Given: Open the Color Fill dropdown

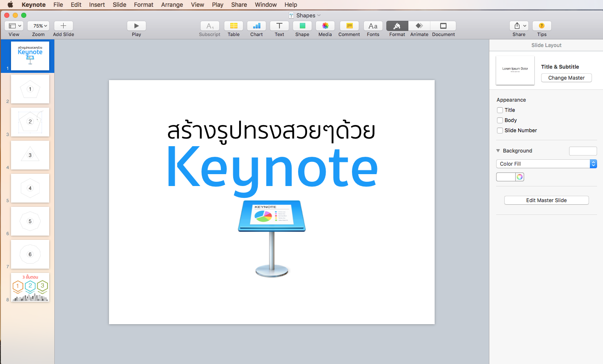Looking at the screenshot, I should tap(546, 164).
